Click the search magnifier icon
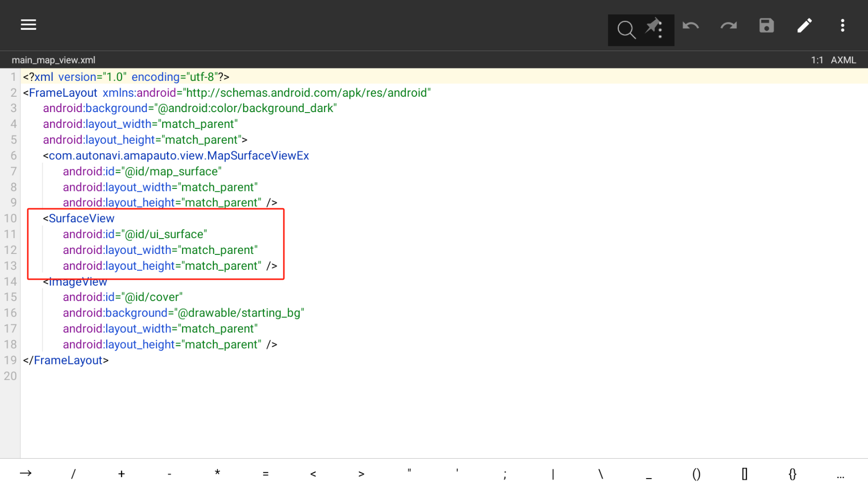The image size is (868, 488). pyautogui.click(x=626, y=30)
